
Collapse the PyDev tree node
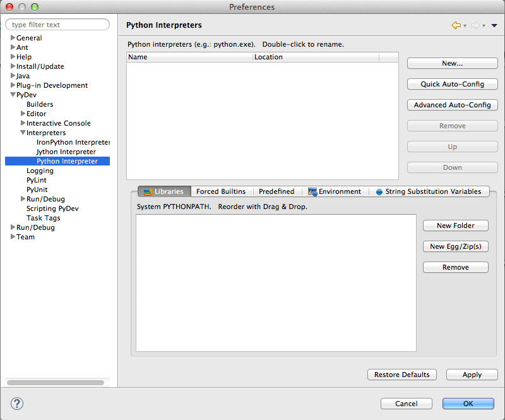[x=13, y=95]
